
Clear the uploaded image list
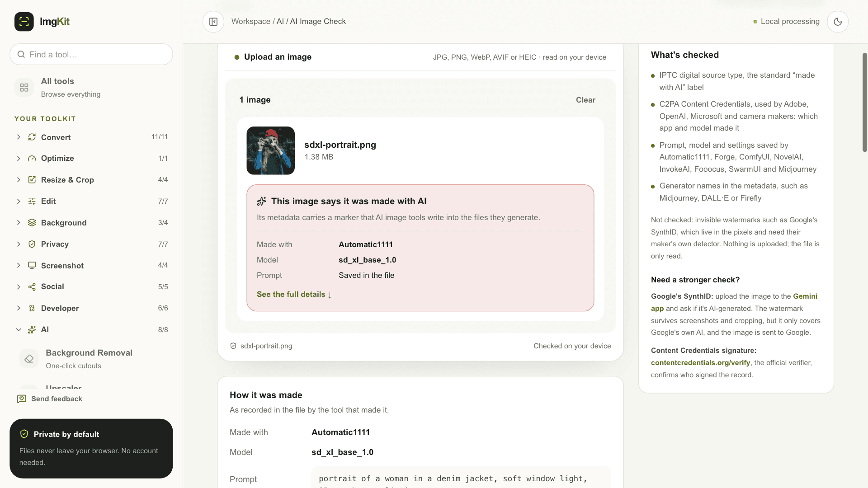585,100
